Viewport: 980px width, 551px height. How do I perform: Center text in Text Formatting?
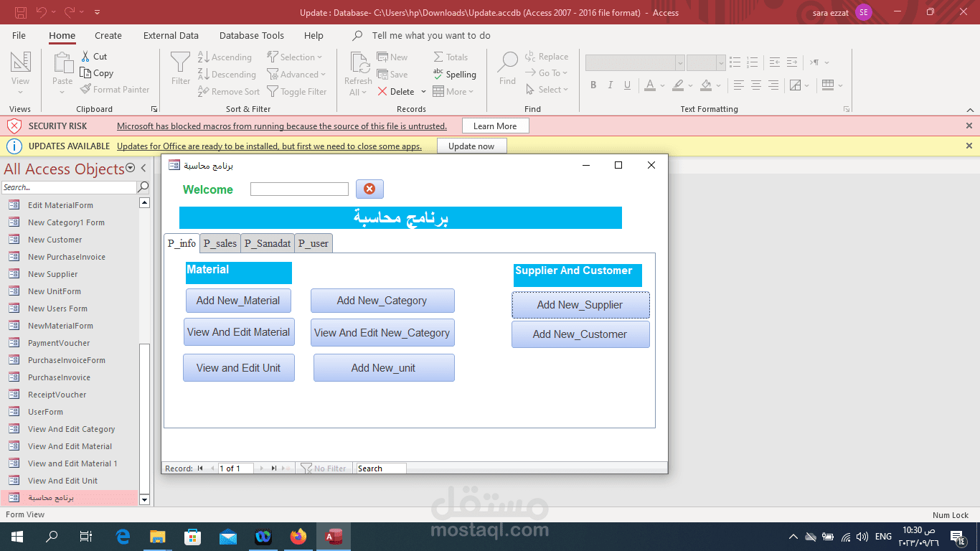756,85
